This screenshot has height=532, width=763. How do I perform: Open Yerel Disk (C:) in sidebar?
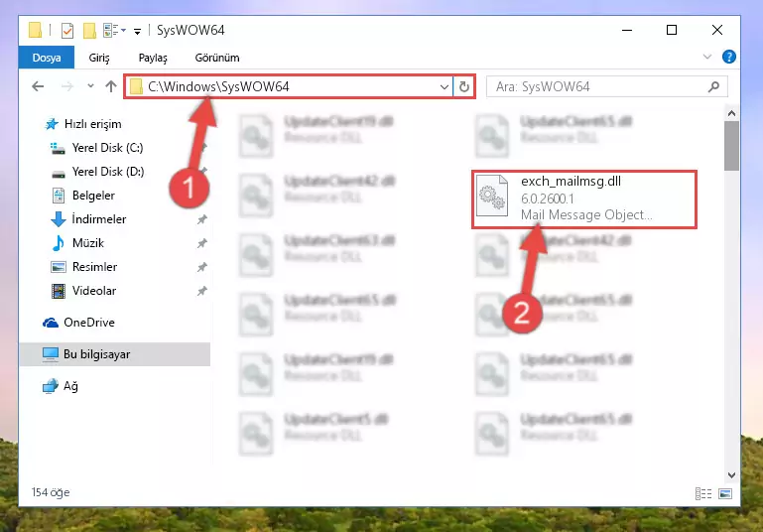click(x=107, y=148)
